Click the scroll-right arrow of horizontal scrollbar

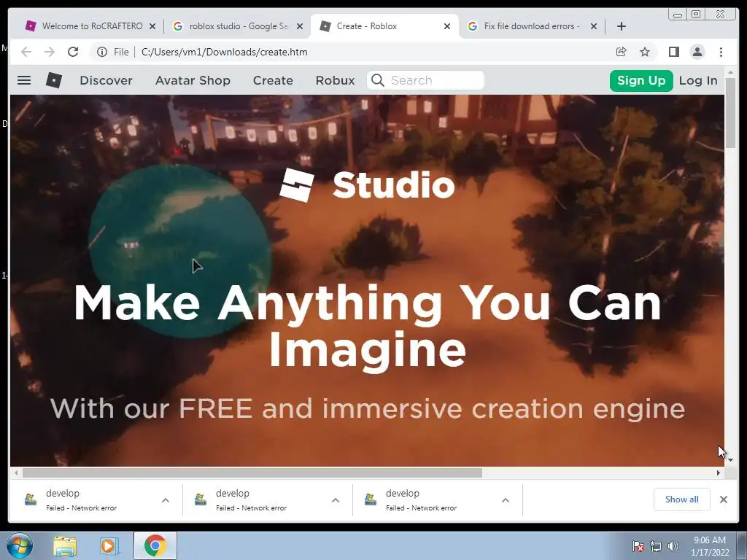coord(719,472)
